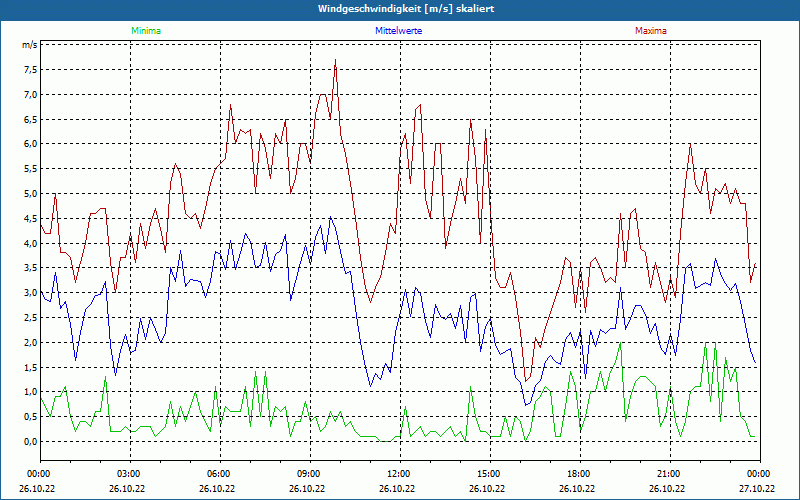The width and height of the screenshot is (800, 500).
Task: Click the 3,0 y-axis value
Action: pos(31,293)
